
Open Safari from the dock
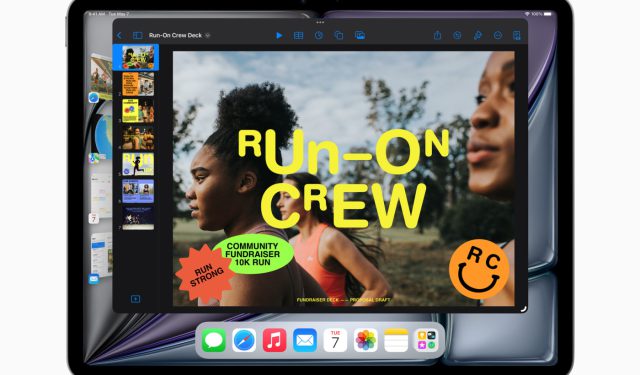[244, 340]
